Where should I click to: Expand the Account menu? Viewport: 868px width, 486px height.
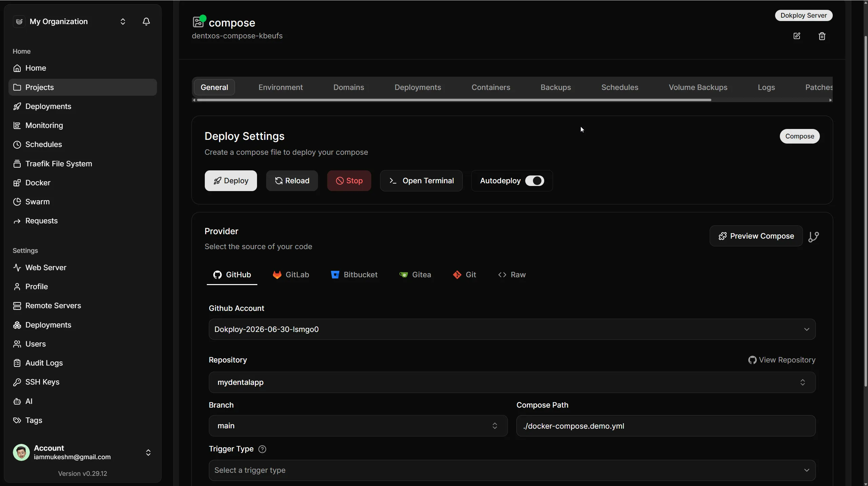coord(83,452)
